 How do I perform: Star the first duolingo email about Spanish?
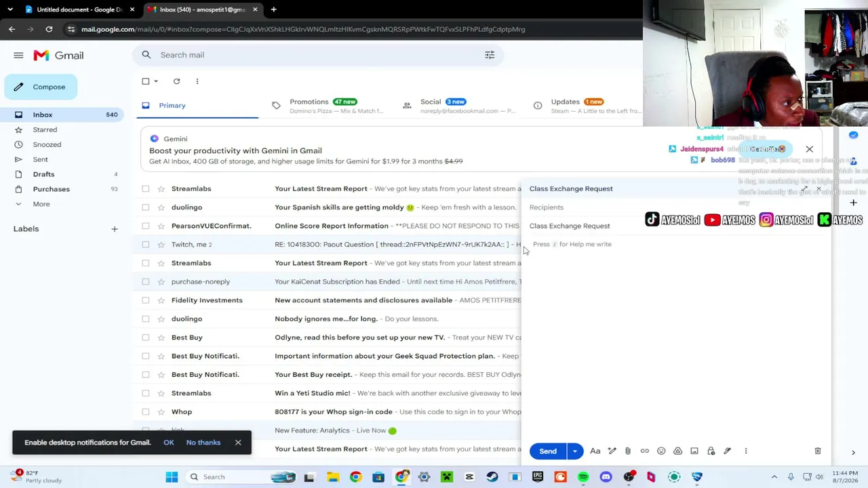point(161,207)
